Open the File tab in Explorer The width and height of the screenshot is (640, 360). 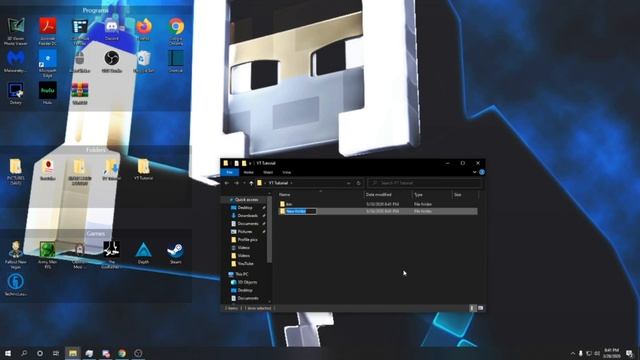click(229, 172)
